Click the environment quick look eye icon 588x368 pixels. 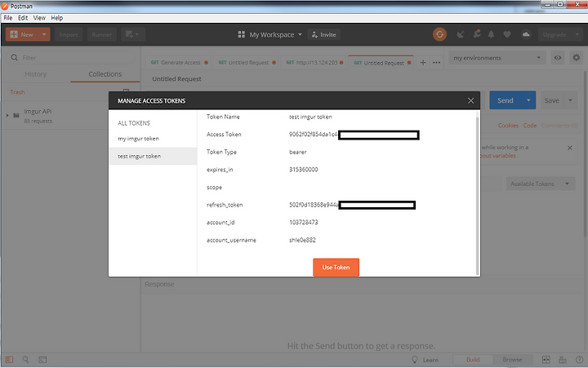tap(558, 58)
